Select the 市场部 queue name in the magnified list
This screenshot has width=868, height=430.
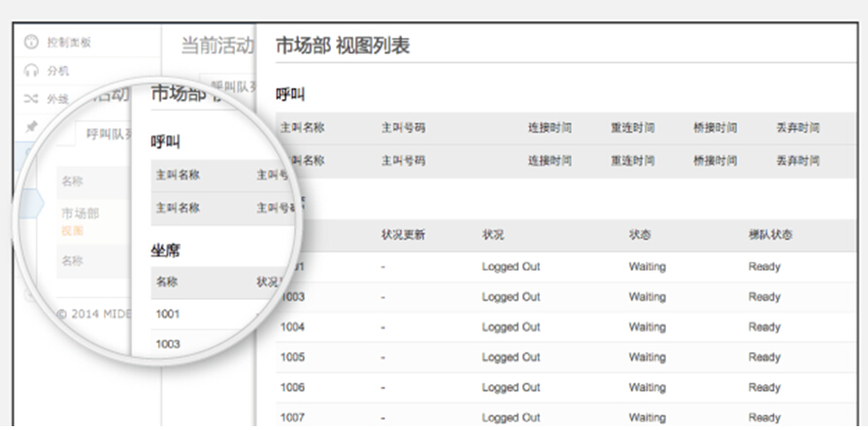(80, 214)
